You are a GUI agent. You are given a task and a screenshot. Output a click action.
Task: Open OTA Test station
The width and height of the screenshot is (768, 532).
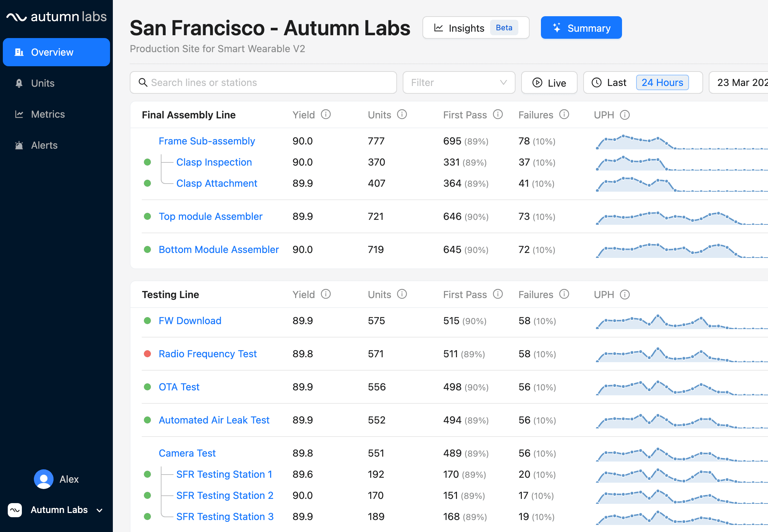coord(179,387)
